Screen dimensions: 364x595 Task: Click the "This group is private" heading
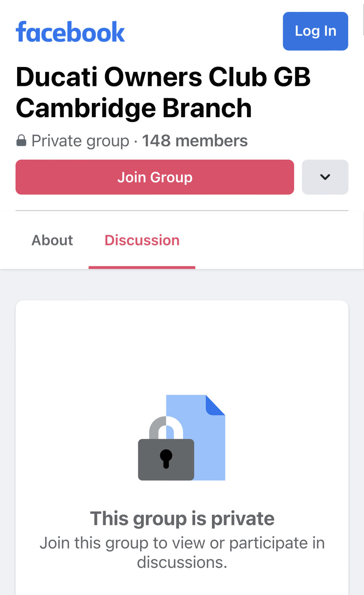(182, 518)
